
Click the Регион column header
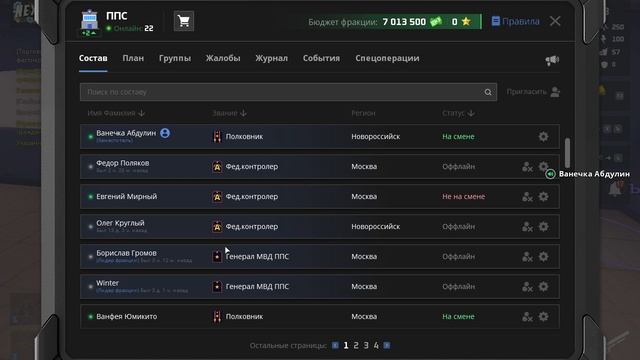tap(363, 113)
